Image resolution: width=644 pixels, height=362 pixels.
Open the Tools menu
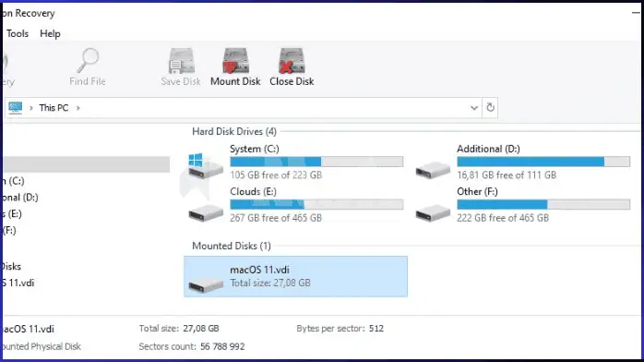pyautogui.click(x=18, y=33)
